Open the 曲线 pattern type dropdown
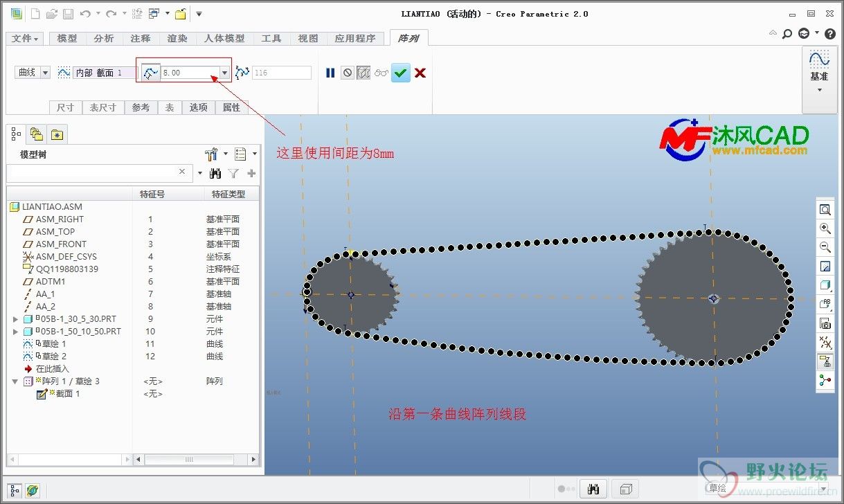The image size is (844, 504). (46, 72)
